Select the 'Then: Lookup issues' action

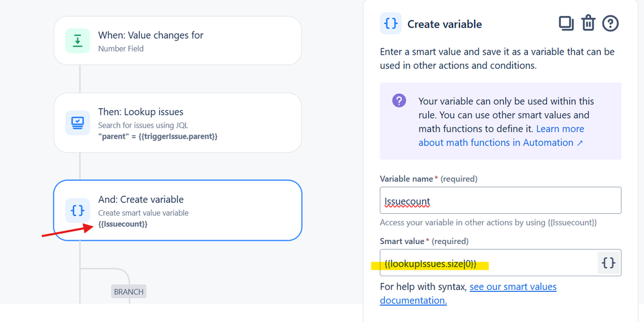pos(178,122)
